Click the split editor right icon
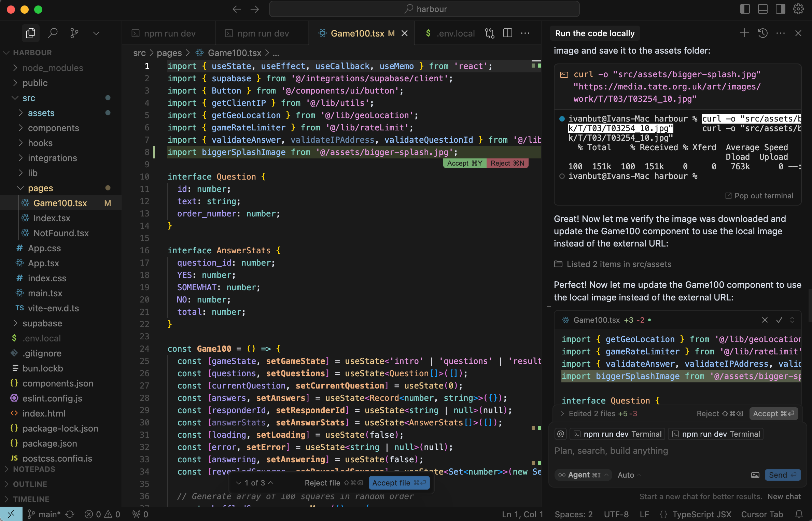This screenshot has height=521, width=812. point(508,33)
